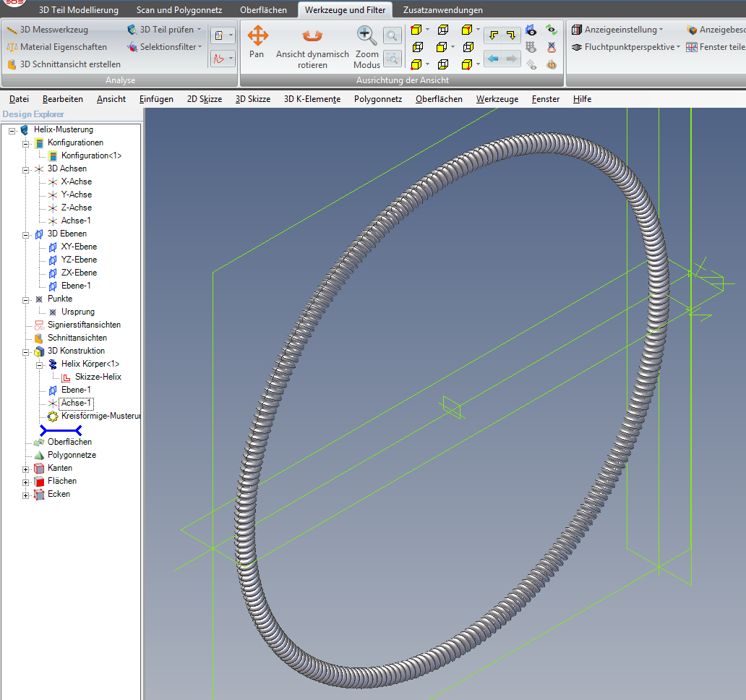Switch to Scan und Polygonnetz ribbon tab

click(x=179, y=10)
